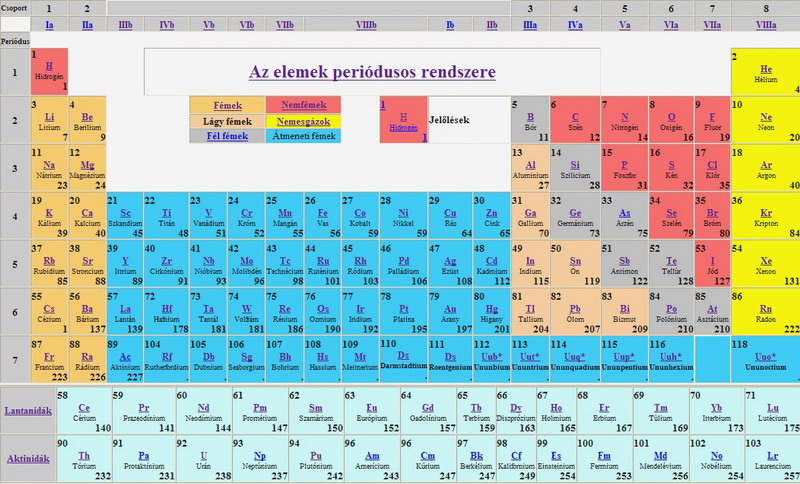Open the Rf rutherfordium symbol link
Image resolution: width=800 pixels, height=484 pixels.
[x=167, y=357]
